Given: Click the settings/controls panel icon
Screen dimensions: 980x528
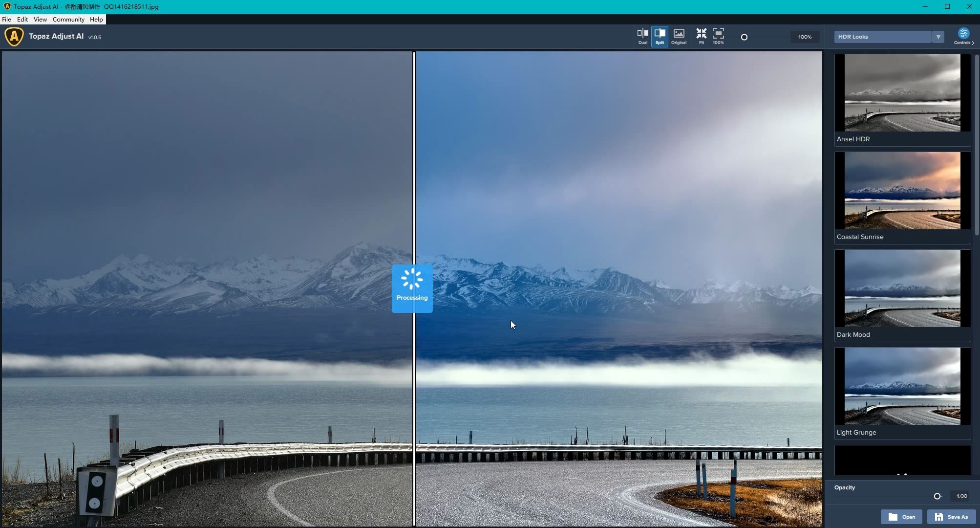Looking at the screenshot, I should [x=963, y=36].
